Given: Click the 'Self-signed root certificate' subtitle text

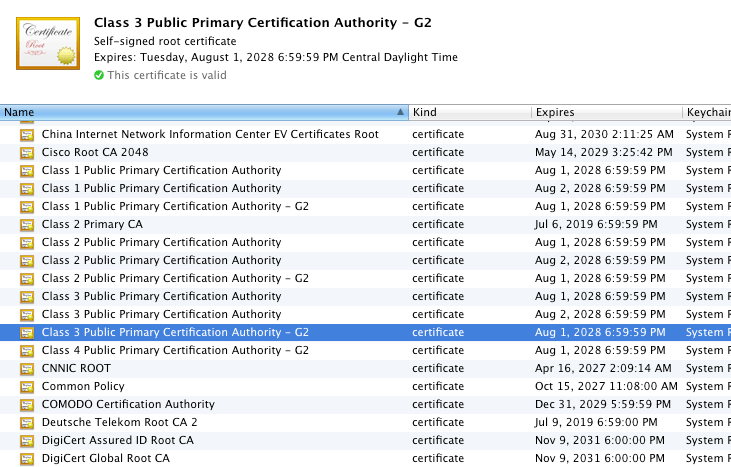Looking at the screenshot, I should [165, 41].
